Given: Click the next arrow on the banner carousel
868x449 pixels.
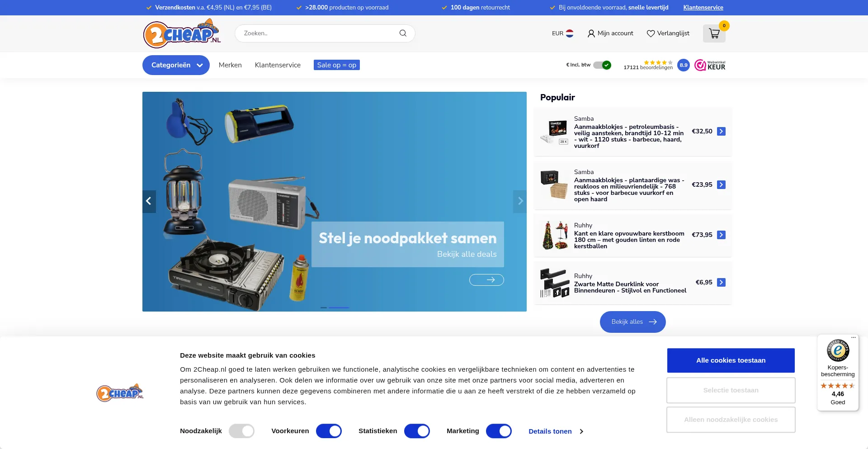Looking at the screenshot, I should coord(520,201).
